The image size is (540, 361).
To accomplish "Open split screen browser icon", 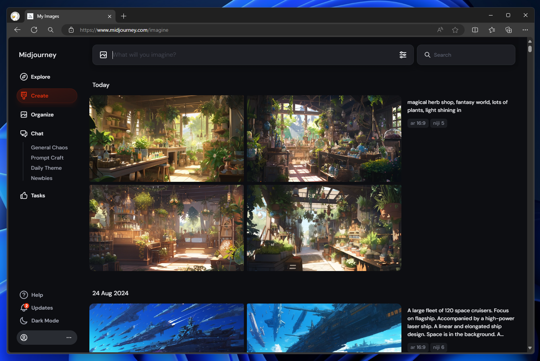I will [475, 30].
